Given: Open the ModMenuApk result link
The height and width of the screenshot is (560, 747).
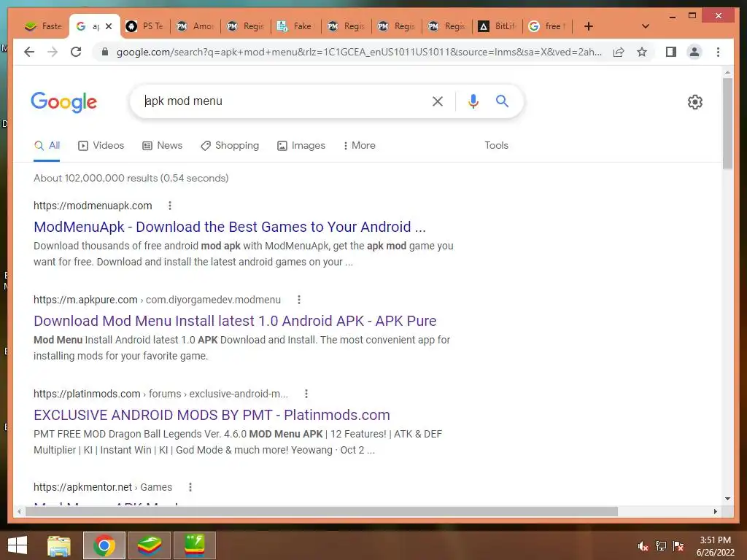Looking at the screenshot, I should [230, 227].
